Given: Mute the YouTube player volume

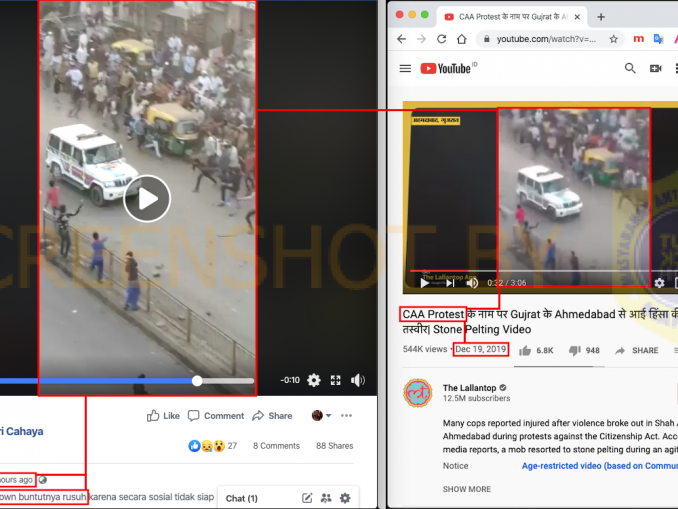Looking at the screenshot, I should pos(472,283).
